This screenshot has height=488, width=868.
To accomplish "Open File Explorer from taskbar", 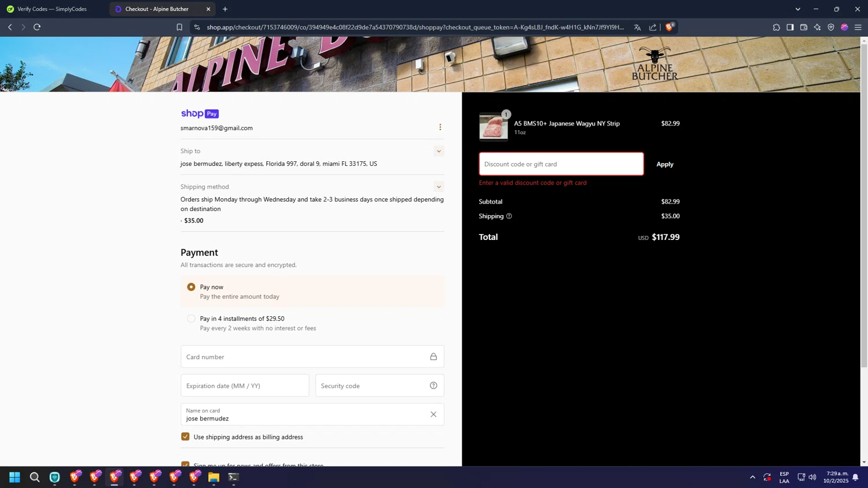I will [x=214, y=477].
